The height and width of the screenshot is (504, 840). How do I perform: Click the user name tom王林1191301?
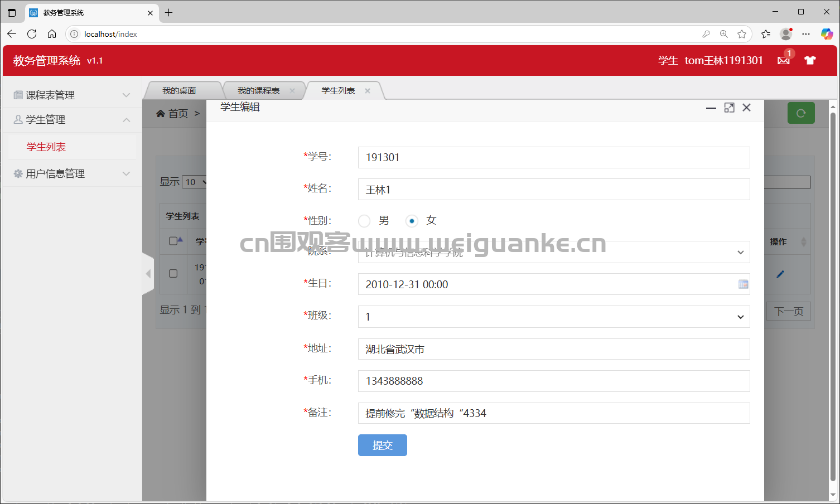(723, 60)
